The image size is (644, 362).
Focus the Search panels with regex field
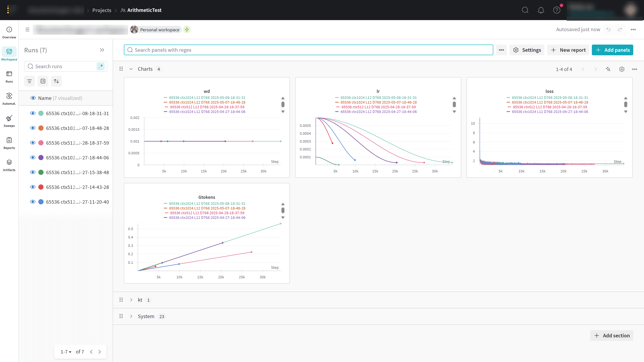coord(308,50)
